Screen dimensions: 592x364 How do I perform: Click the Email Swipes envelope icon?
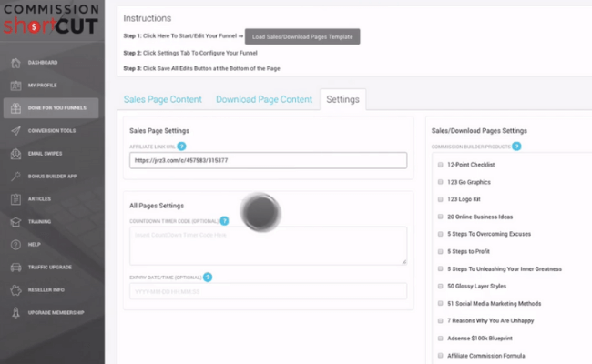point(15,154)
